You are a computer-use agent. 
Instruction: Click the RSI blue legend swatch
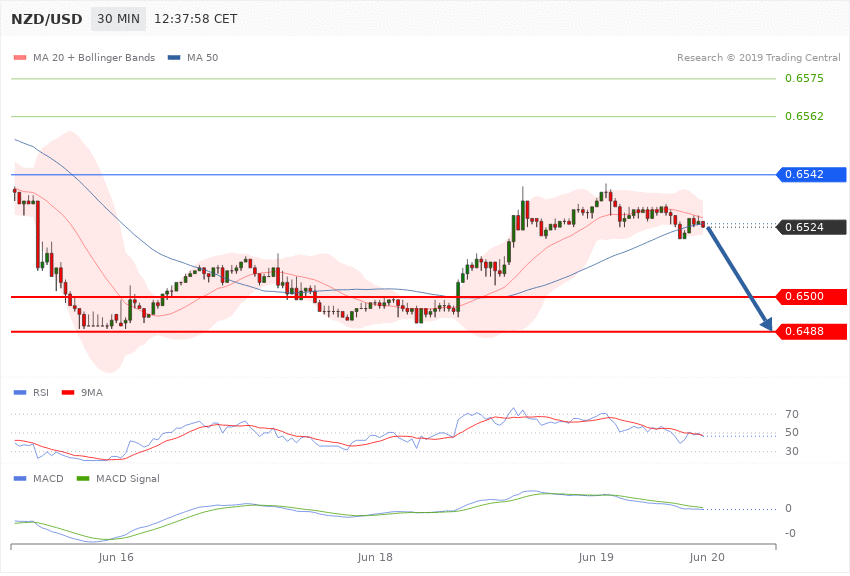tap(20, 392)
